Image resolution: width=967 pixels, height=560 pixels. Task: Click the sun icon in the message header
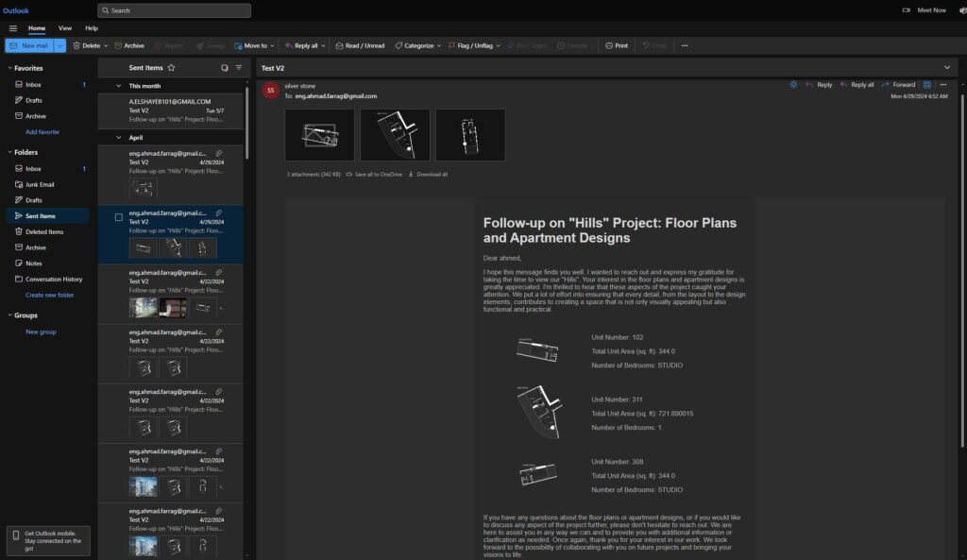point(793,85)
